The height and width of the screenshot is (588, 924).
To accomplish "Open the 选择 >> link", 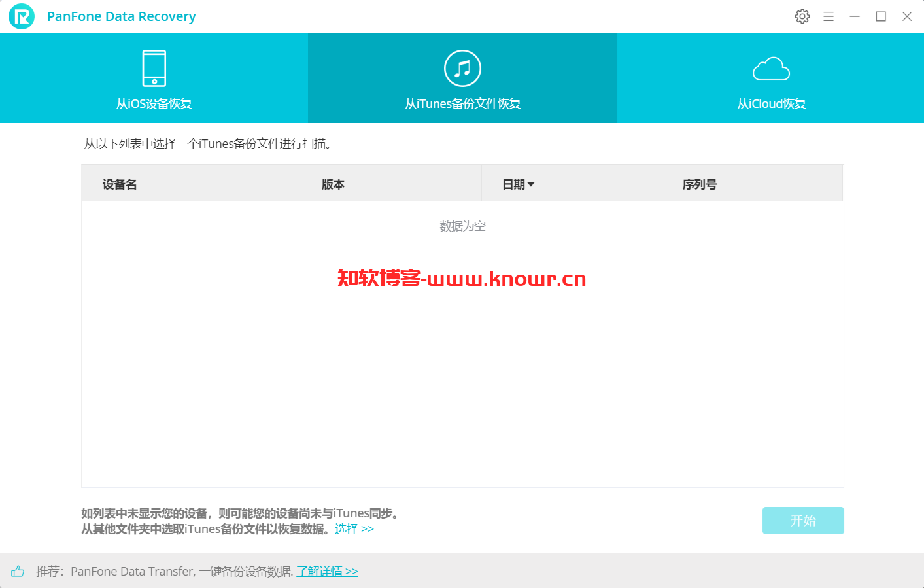I will point(354,528).
